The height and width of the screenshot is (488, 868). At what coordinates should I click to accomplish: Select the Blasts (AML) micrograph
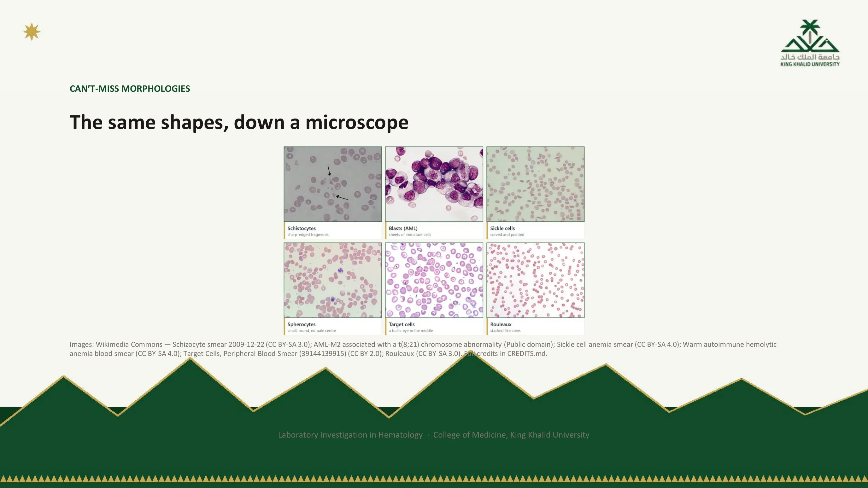[x=434, y=184]
